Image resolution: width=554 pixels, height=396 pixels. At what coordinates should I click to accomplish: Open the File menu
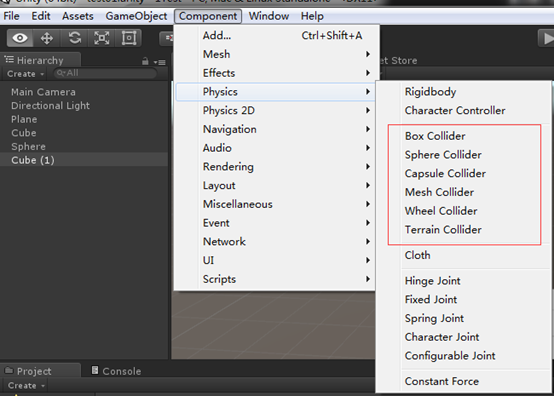11,16
